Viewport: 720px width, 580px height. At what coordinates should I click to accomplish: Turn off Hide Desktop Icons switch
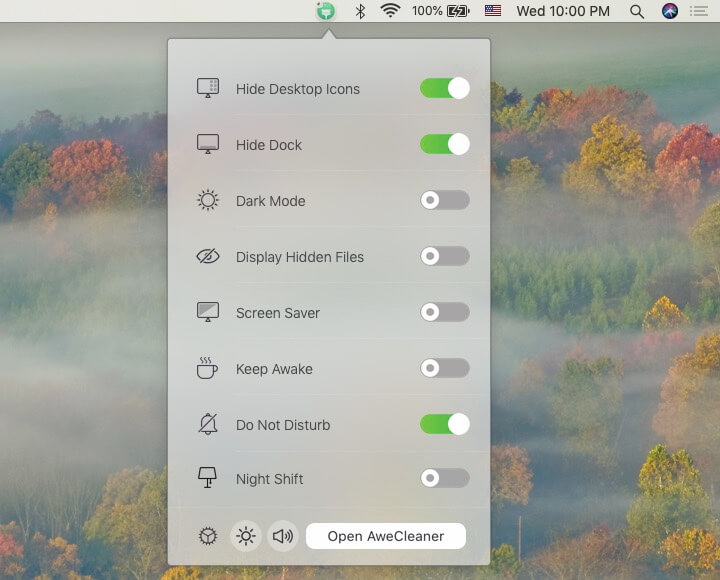click(445, 89)
